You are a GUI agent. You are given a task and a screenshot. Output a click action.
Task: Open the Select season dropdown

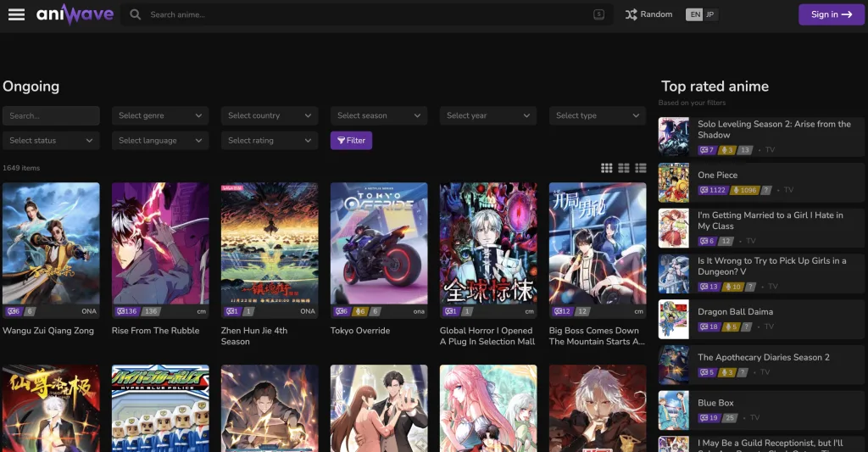tap(379, 116)
